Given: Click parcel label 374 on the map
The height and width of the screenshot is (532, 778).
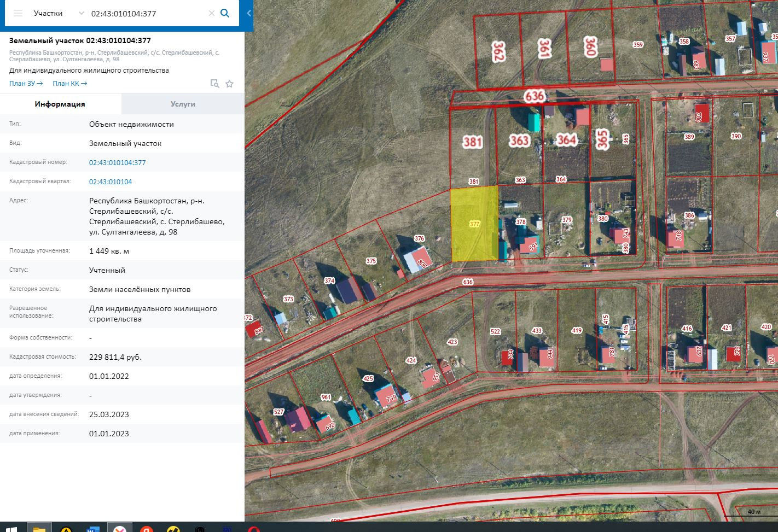Looking at the screenshot, I should pyautogui.click(x=329, y=280).
